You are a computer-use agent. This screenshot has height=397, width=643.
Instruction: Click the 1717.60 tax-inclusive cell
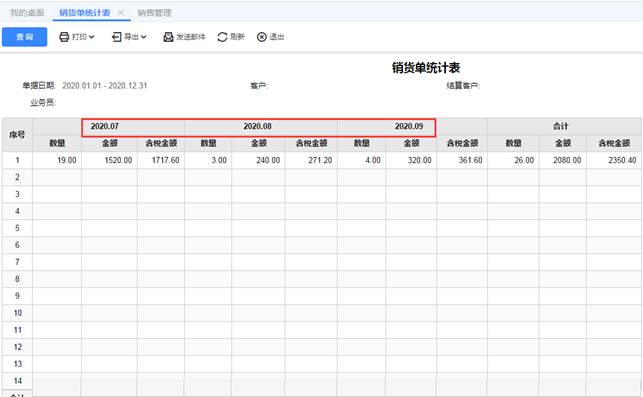tap(161, 160)
